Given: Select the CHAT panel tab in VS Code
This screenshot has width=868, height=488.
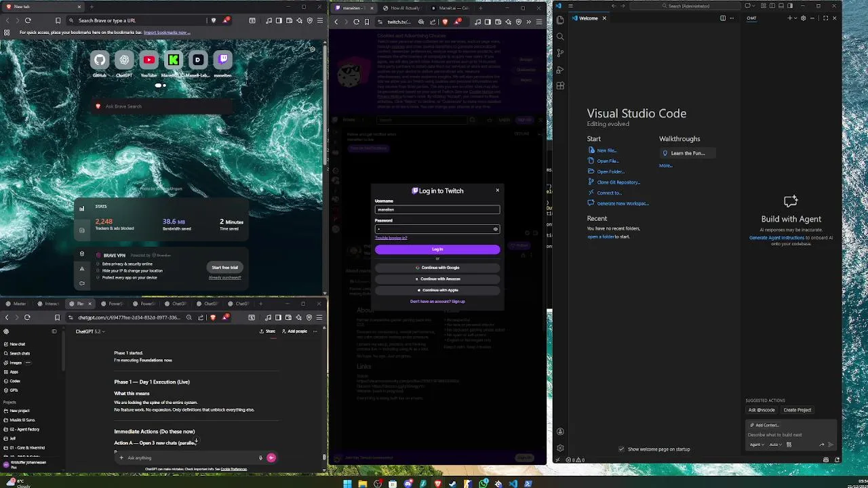Looking at the screenshot, I should [x=752, y=18].
